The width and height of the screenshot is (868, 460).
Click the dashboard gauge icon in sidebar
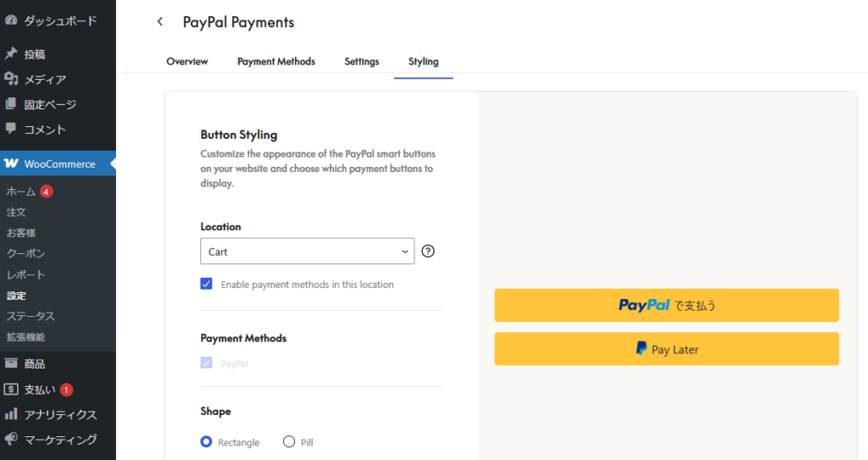pos(11,20)
